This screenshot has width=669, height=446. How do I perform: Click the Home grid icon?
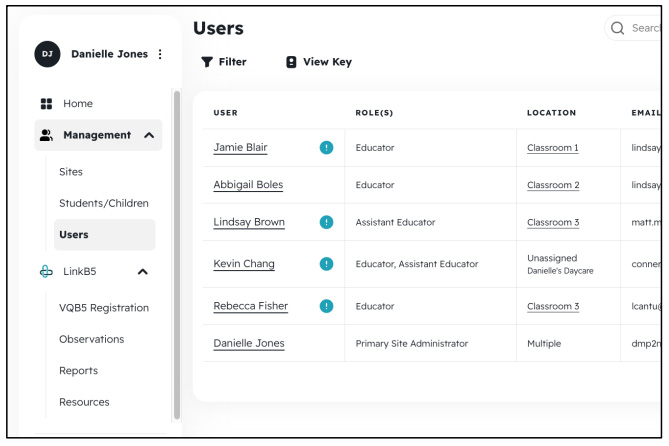tap(46, 104)
